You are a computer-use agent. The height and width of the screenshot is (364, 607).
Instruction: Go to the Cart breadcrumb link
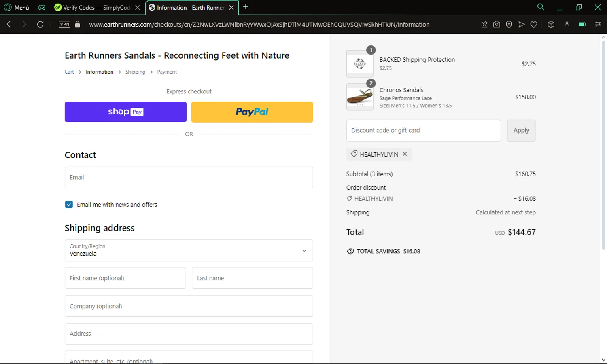[x=69, y=72]
